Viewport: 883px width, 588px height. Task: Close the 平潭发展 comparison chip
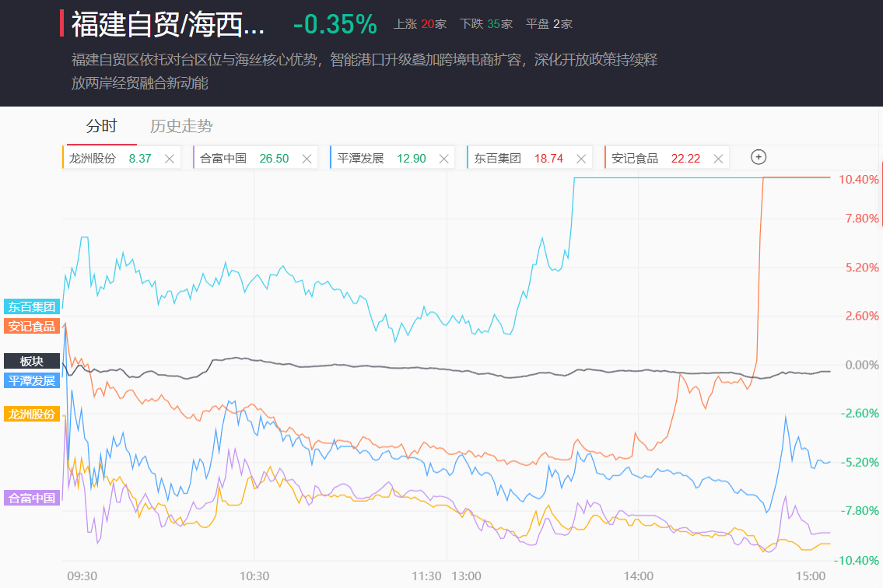444,159
